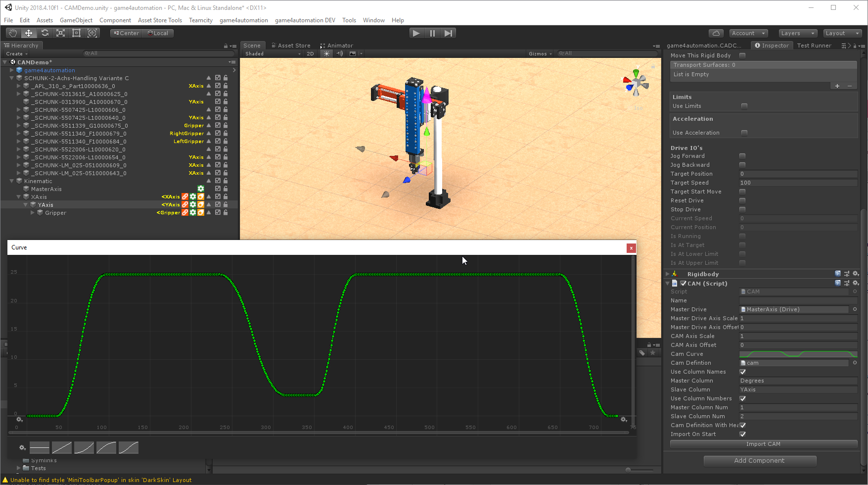This screenshot has height=485, width=868.
Task: Enable the Use Limits checkbox
Action: coord(744,106)
